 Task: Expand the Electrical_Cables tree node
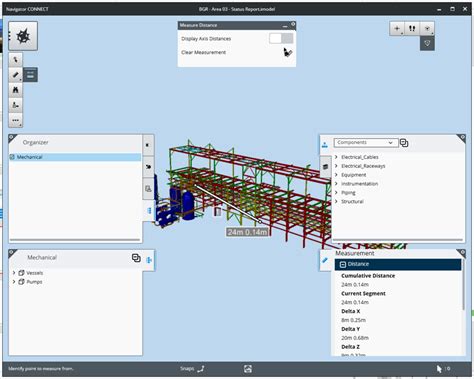[x=336, y=157]
